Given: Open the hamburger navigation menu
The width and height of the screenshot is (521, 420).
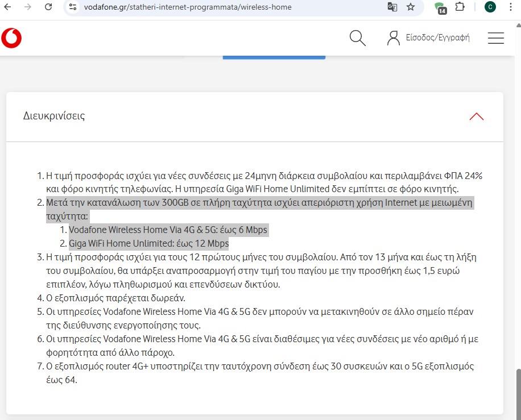Looking at the screenshot, I should pos(496,38).
